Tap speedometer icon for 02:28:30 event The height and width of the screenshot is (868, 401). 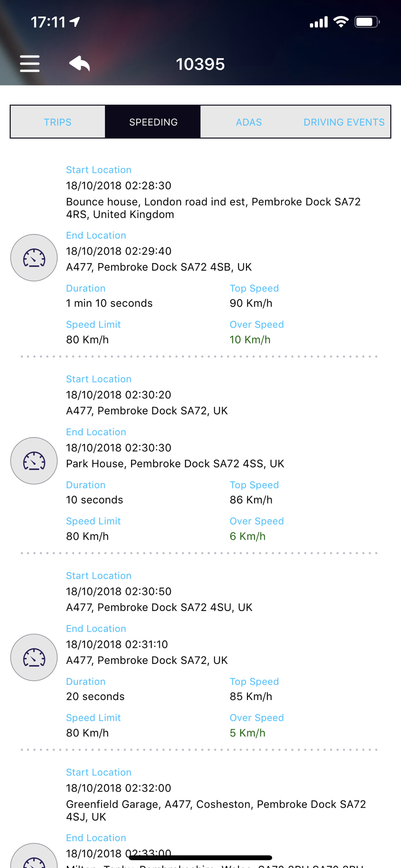point(34,258)
